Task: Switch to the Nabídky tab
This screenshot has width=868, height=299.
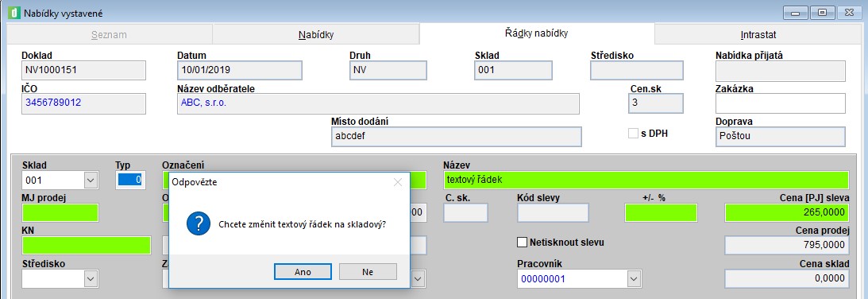Action: [x=315, y=34]
